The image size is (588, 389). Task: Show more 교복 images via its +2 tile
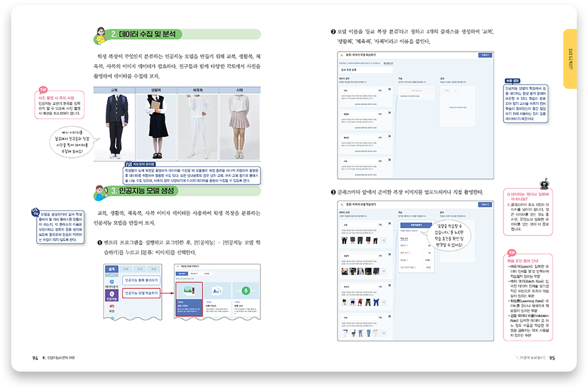click(384, 240)
